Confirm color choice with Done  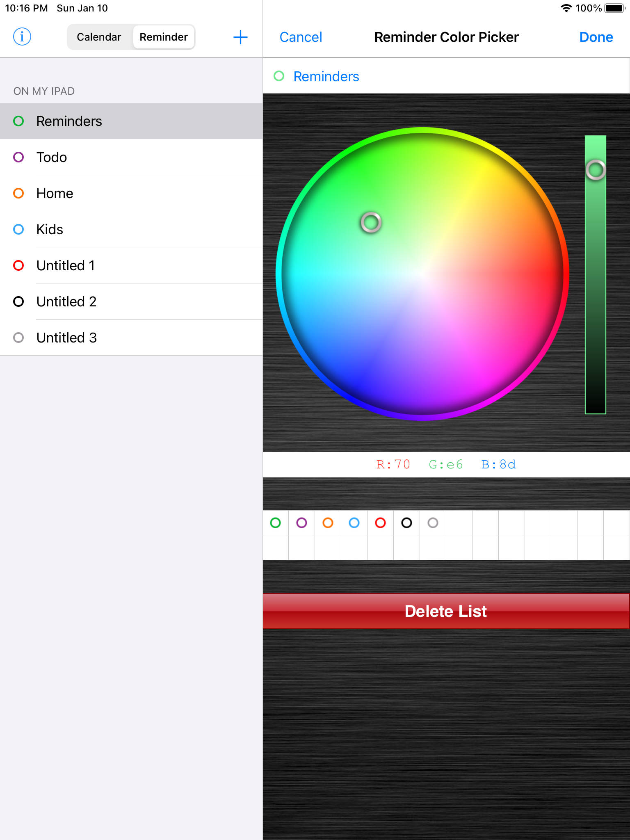pyautogui.click(x=596, y=37)
